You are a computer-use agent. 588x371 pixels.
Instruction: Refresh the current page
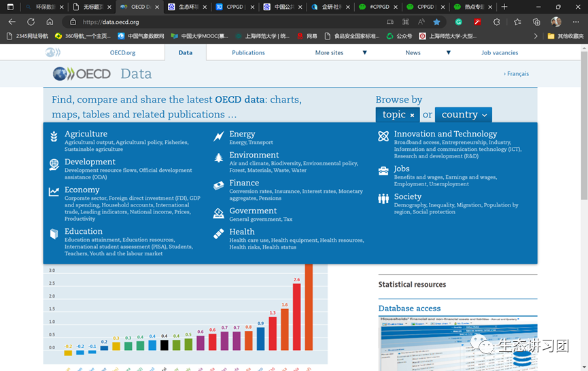coord(31,22)
